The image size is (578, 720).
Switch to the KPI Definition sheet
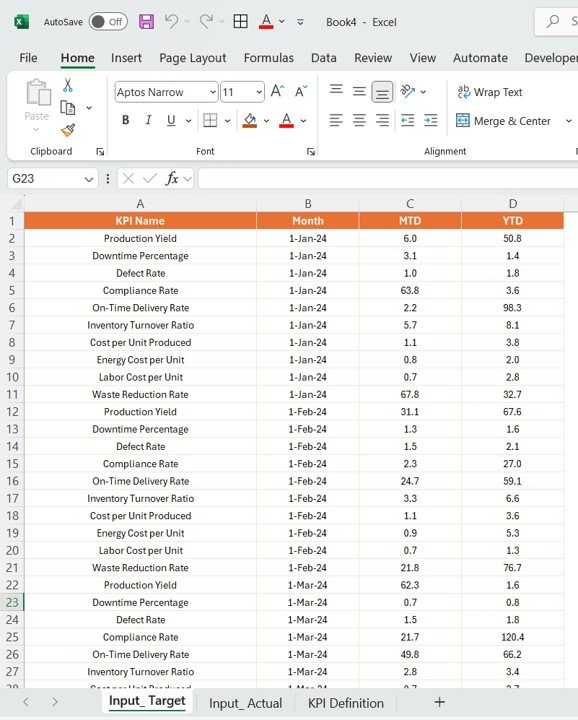[x=346, y=703]
